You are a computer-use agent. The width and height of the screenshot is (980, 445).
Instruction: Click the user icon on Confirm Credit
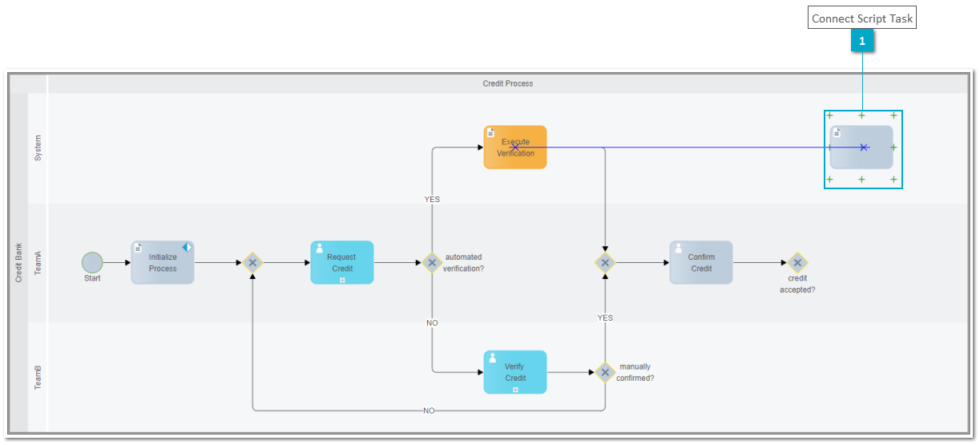[x=678, y=249]
